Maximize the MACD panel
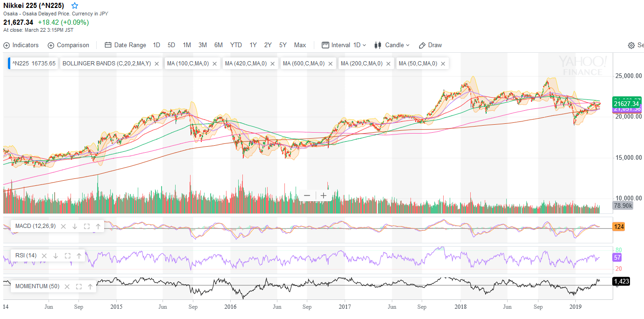The width and height of the screenshot is (644, 319). click(86, 227)
